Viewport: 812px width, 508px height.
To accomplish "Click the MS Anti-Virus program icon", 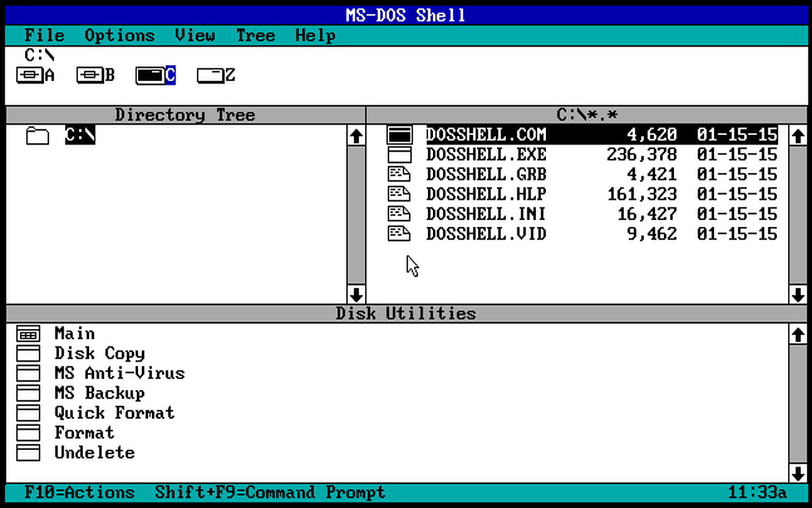I will click(28, 373).
